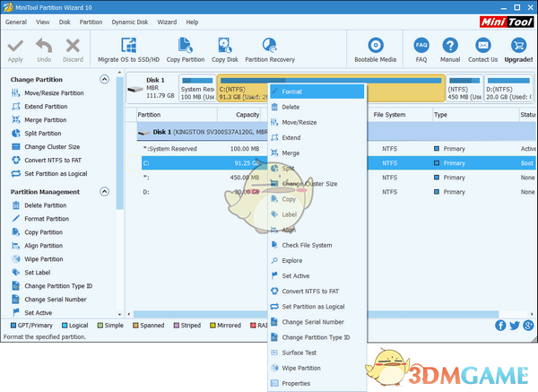This screenshot has width=538, height=392.
Task: Choose Format in the context menu
Action: pyautogui.click(x=292, y=91)
